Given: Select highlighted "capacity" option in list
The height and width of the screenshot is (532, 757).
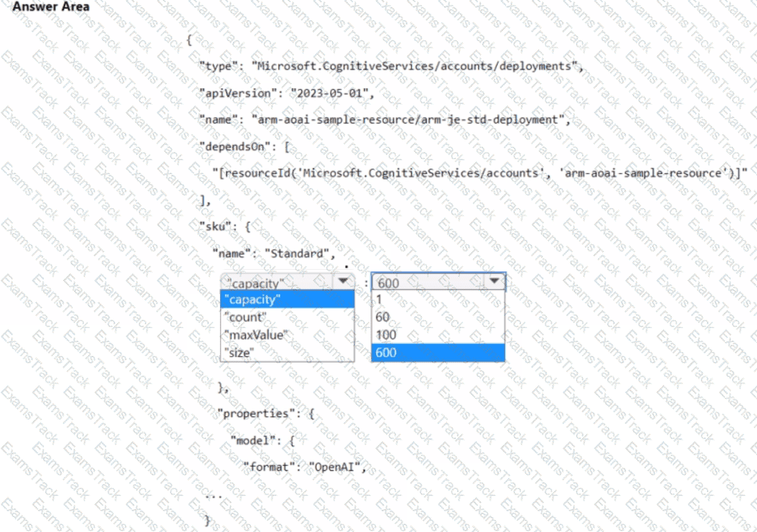Looking at the screenshot, I should pos(287,300).
